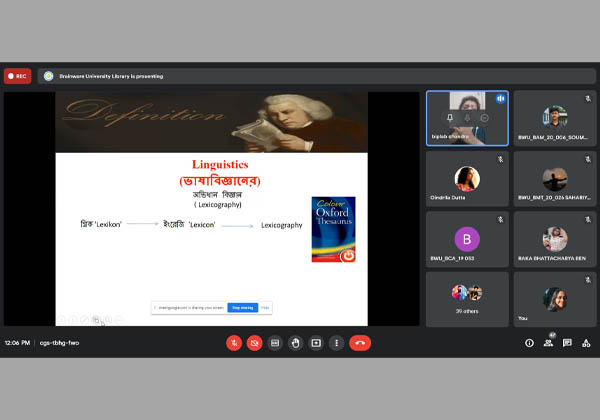Click the meeting code cgs-tbhg-fwo

[x=59, y=342]
